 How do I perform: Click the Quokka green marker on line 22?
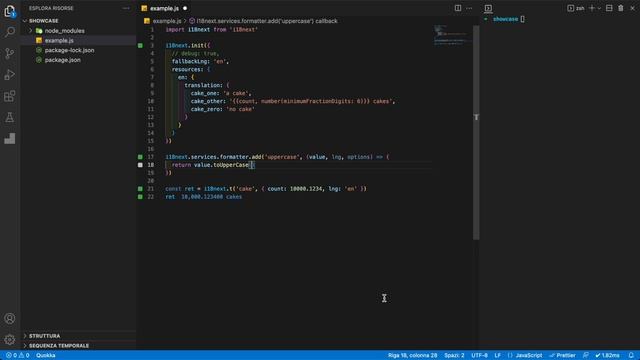pyautogui.click(x=140, y=197)
